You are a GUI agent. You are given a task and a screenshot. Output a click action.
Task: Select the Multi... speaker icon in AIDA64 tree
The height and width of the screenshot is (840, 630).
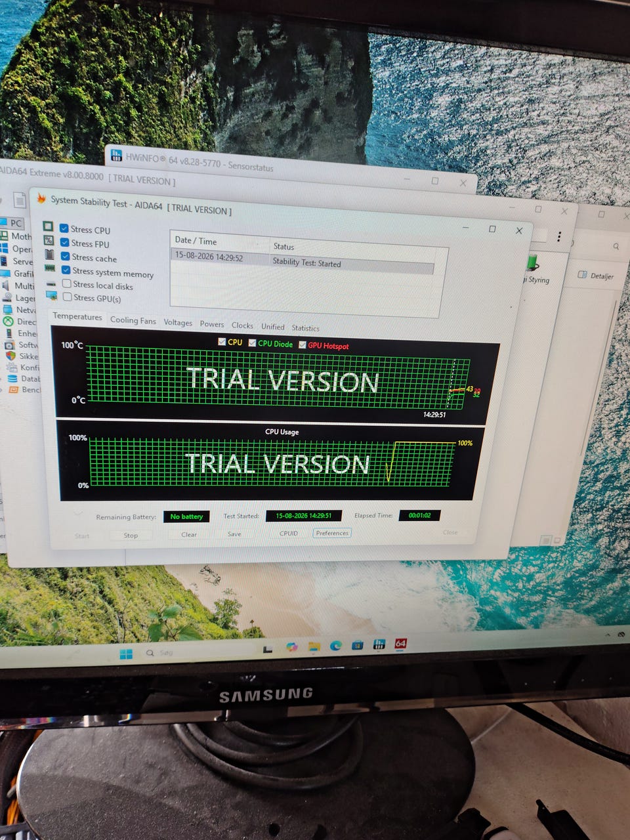click(6, 285)
